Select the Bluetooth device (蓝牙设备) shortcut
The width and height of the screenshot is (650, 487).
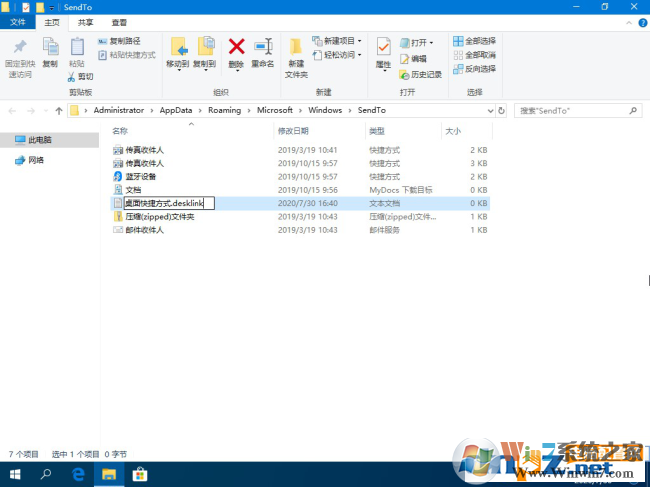click(x=300, y=177)
